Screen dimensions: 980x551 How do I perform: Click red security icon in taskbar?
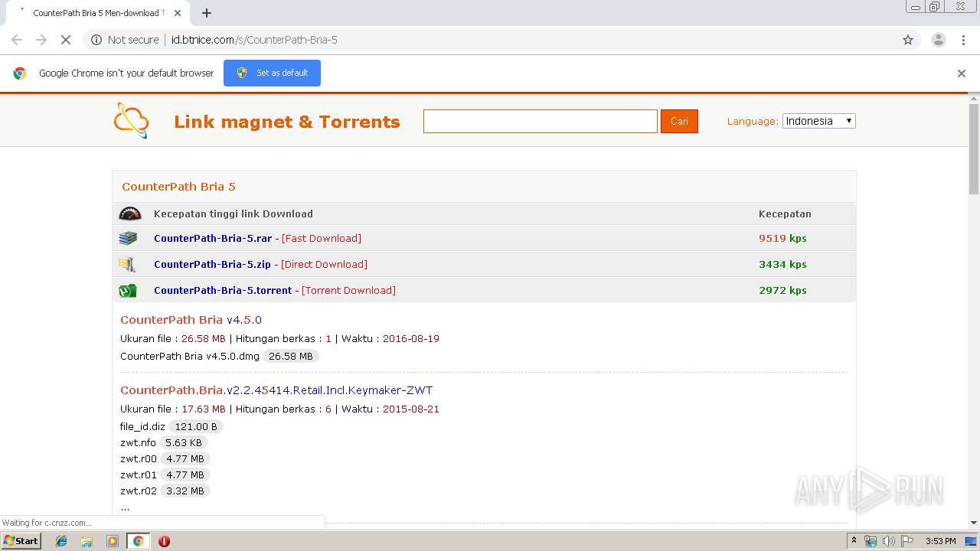coord(164,541)
